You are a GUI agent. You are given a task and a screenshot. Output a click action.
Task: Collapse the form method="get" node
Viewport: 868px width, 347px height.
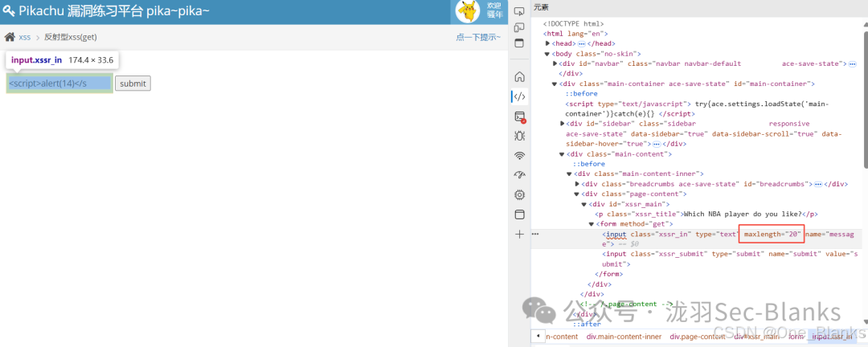(x=592, y=224)
